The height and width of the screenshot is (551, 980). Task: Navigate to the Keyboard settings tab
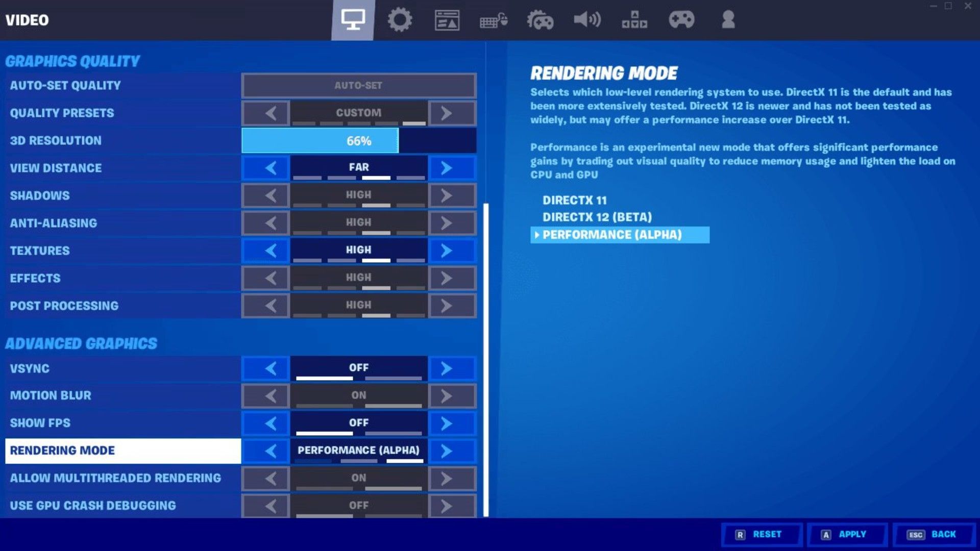tap(493, 19)
